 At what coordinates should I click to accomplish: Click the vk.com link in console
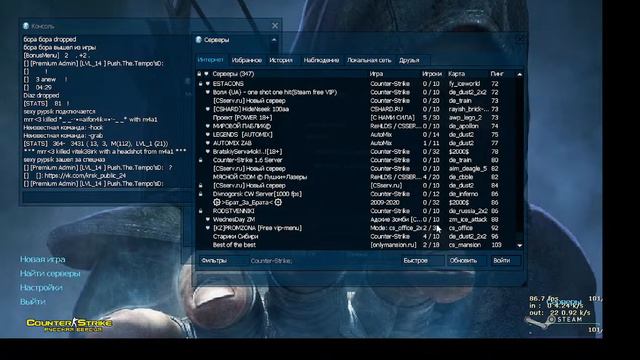85,176
